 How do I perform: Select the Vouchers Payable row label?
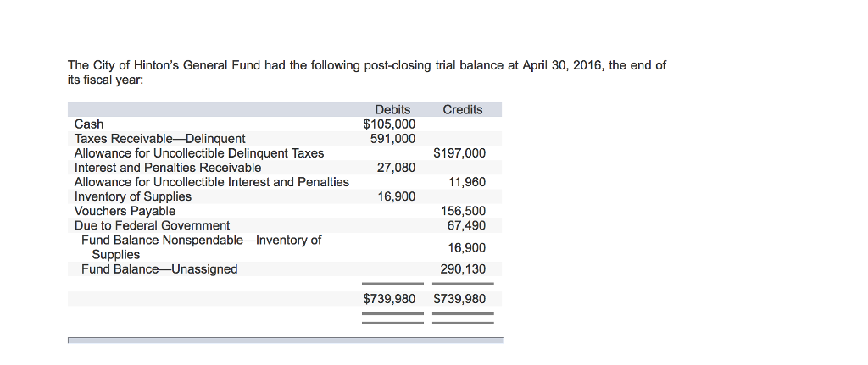pos(125,211)
